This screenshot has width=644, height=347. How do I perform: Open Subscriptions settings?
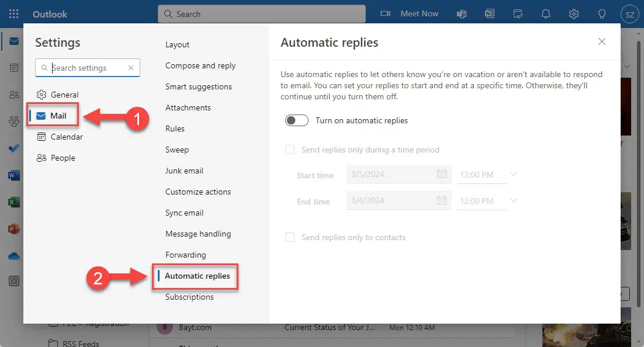click(x=189, y=297)
